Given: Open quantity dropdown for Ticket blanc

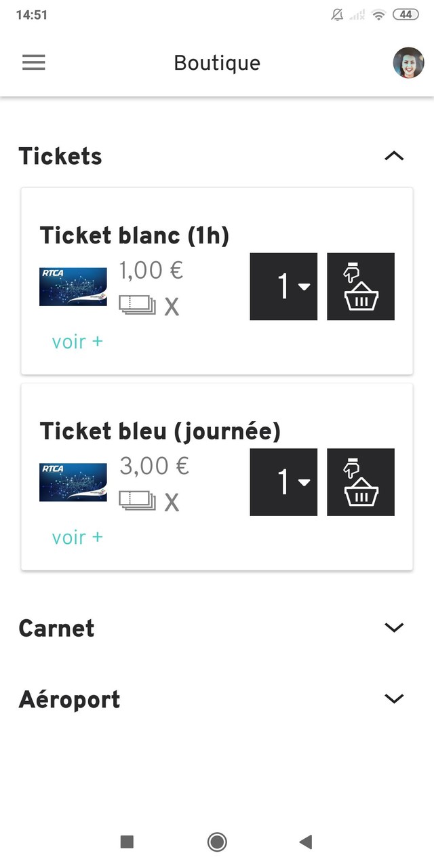Looking at the screenshot, I should coord(283,287).
